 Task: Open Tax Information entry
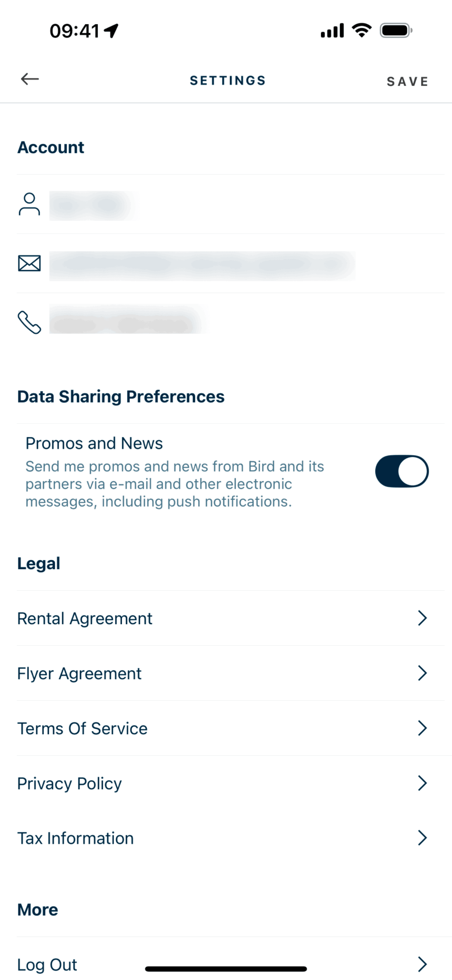point(76,838)
